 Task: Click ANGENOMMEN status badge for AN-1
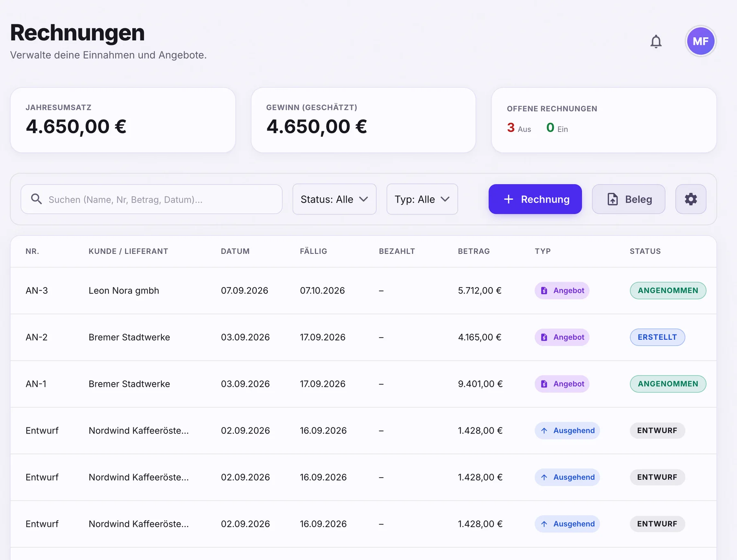pyautogui.click(x=668, y=384)
